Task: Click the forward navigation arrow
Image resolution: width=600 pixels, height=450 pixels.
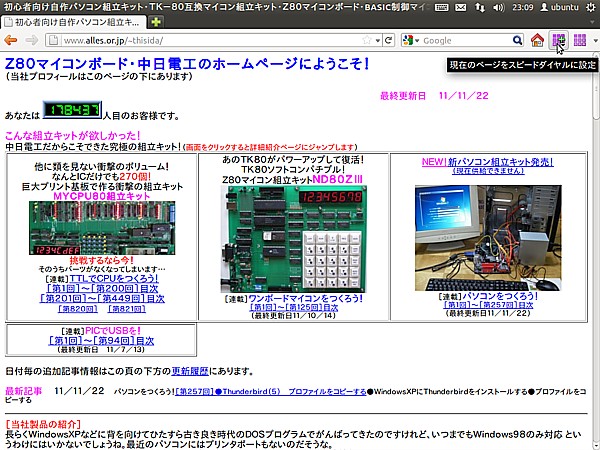Action: point(31,40)
